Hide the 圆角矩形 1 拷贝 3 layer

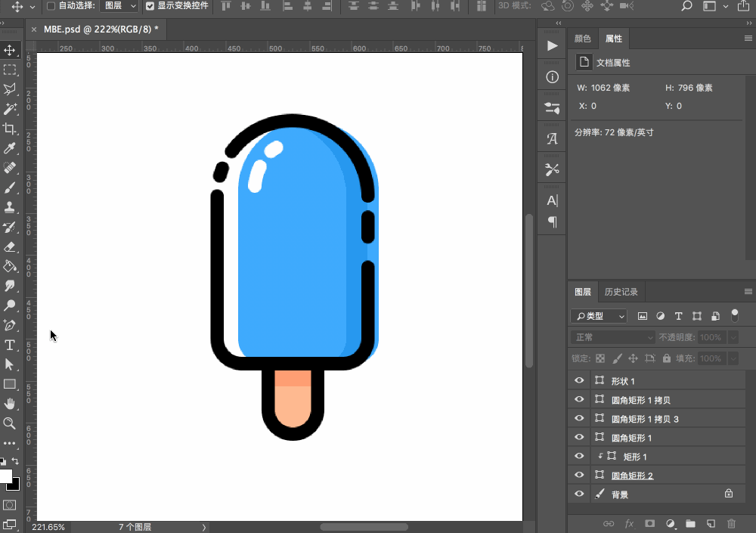(579, 418)
